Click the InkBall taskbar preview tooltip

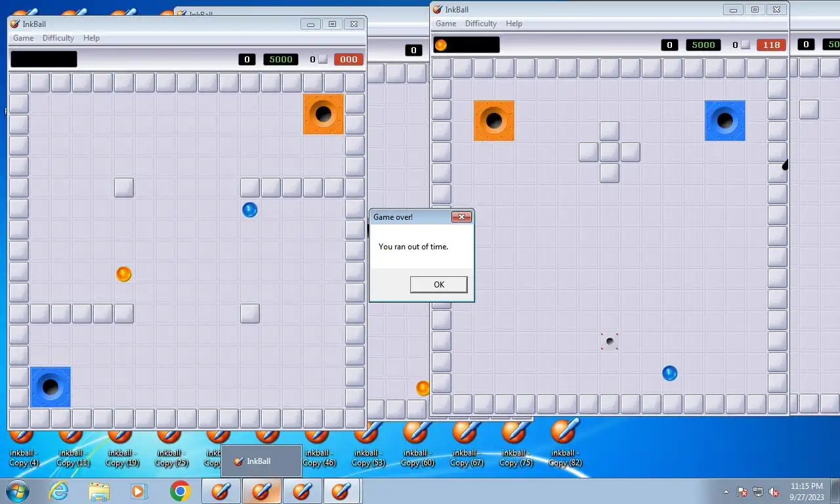coord(261,461)
